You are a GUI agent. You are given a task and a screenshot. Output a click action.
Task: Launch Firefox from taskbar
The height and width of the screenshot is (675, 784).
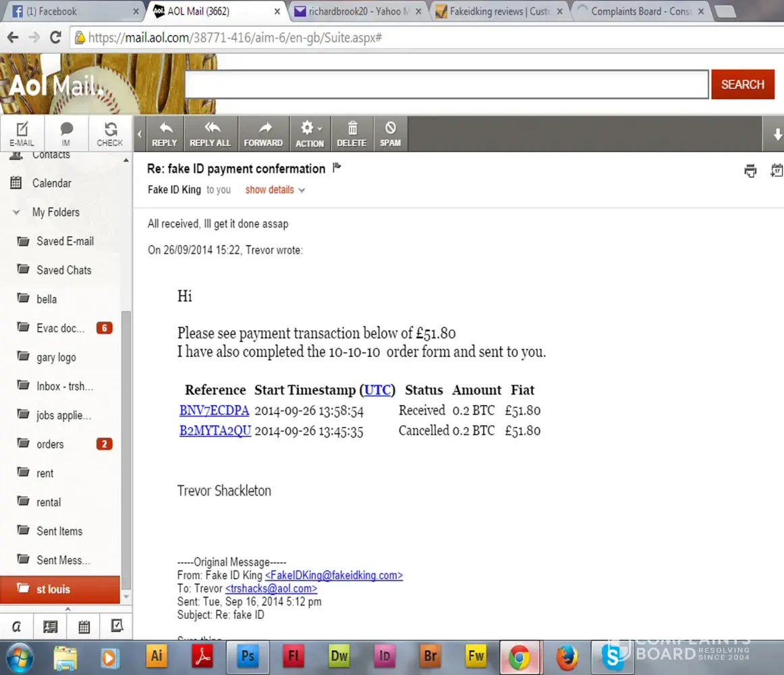567,657
